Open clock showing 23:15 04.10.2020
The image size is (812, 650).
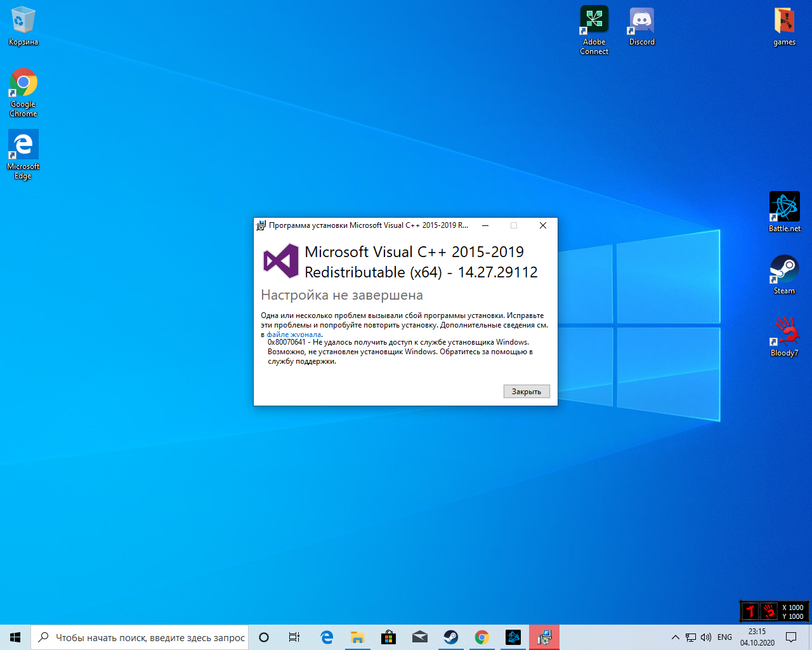coord(757,637)
